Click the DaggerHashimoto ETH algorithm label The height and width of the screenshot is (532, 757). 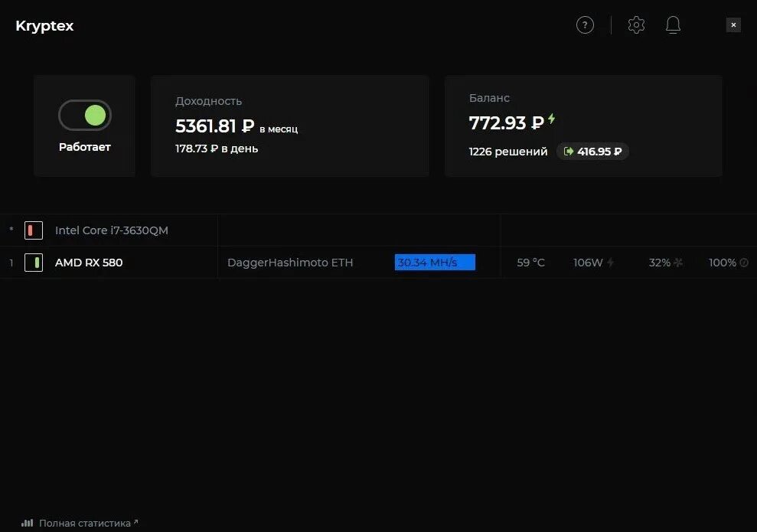[x=290, y=263]
